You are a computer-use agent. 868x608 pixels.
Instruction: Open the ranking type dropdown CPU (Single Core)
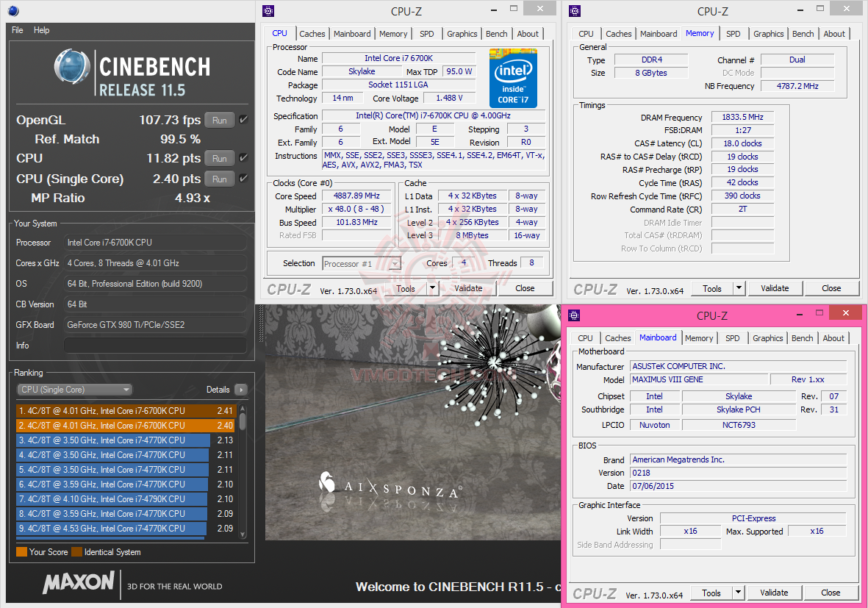click(x=75, y=390)
